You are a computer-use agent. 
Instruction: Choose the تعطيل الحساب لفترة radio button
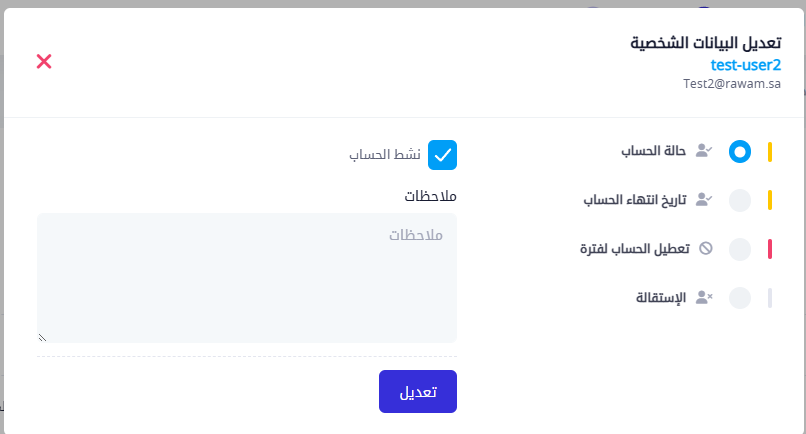point(740,249)
